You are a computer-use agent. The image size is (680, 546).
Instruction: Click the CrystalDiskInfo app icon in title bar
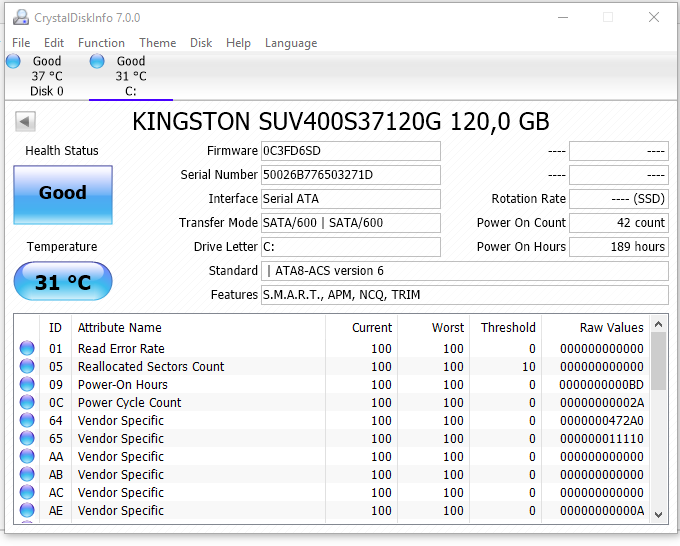pos(20,17)
